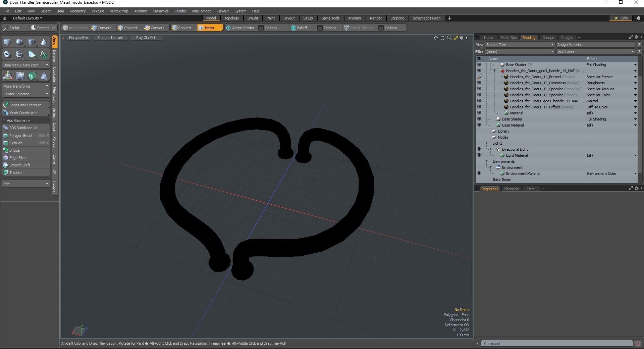Click viewport zoom magnifier icon

449,38
